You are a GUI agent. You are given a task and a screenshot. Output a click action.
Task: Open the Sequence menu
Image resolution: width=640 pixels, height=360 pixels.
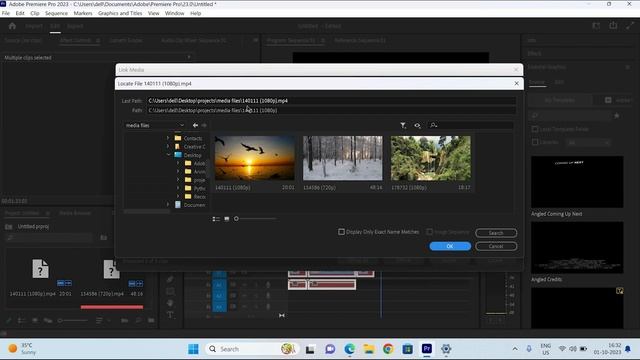tap(56, 13)
